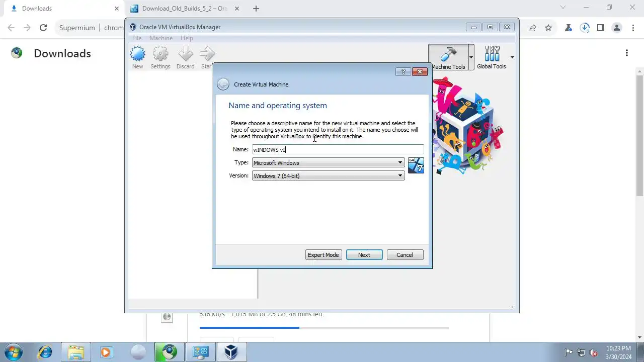Click the Cancel button
Viewport: 644px width, 362px height.
tap(405, 255)
